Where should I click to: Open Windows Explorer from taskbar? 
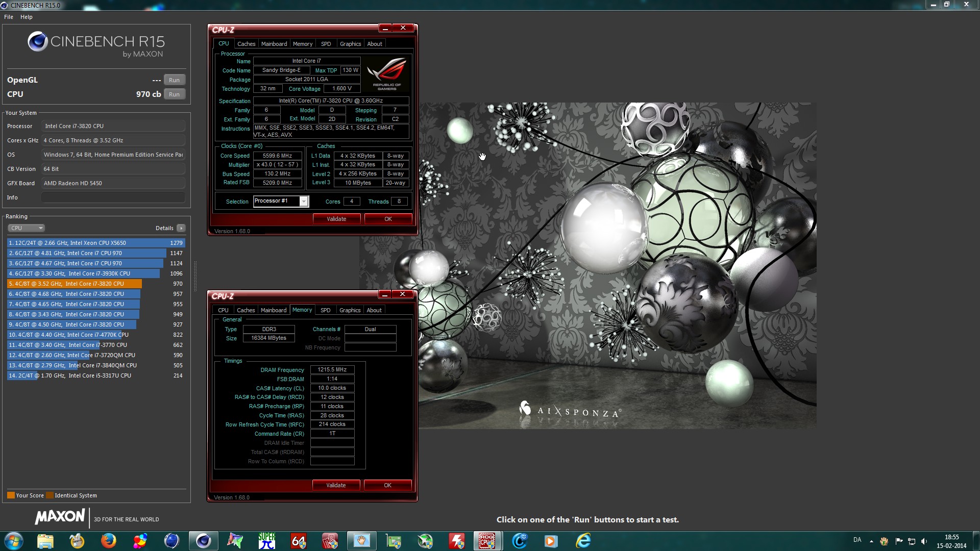[45, 541]
